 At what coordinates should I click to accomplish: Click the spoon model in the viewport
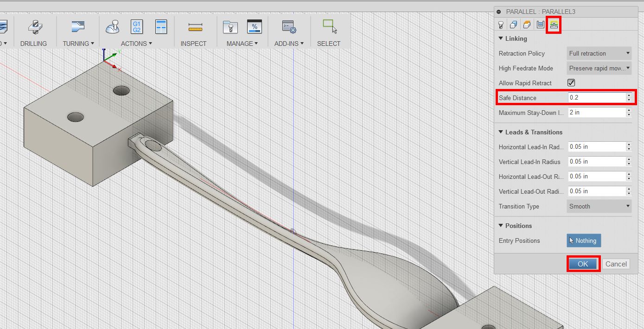click(297, 236)
